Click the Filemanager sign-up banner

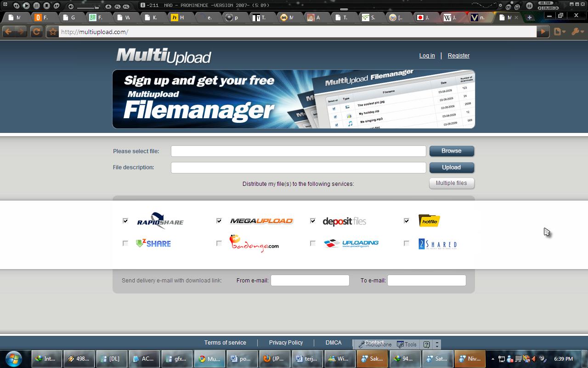pos(294,99)
